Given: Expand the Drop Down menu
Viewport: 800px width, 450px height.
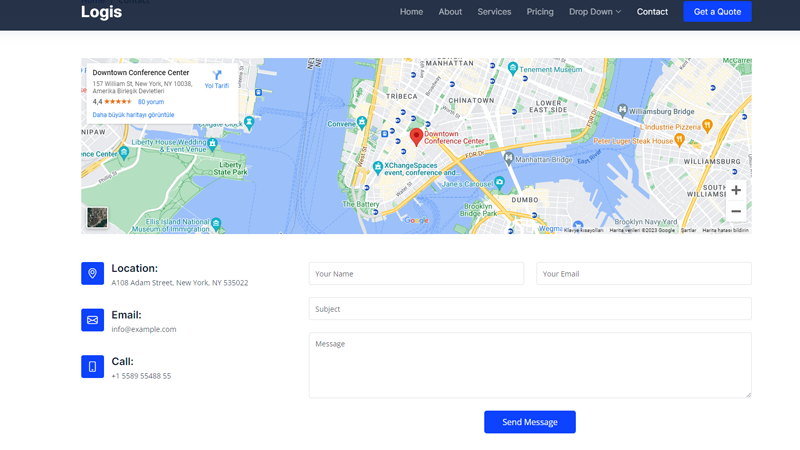Looking at the screenshot, I should tap(595, 12).
